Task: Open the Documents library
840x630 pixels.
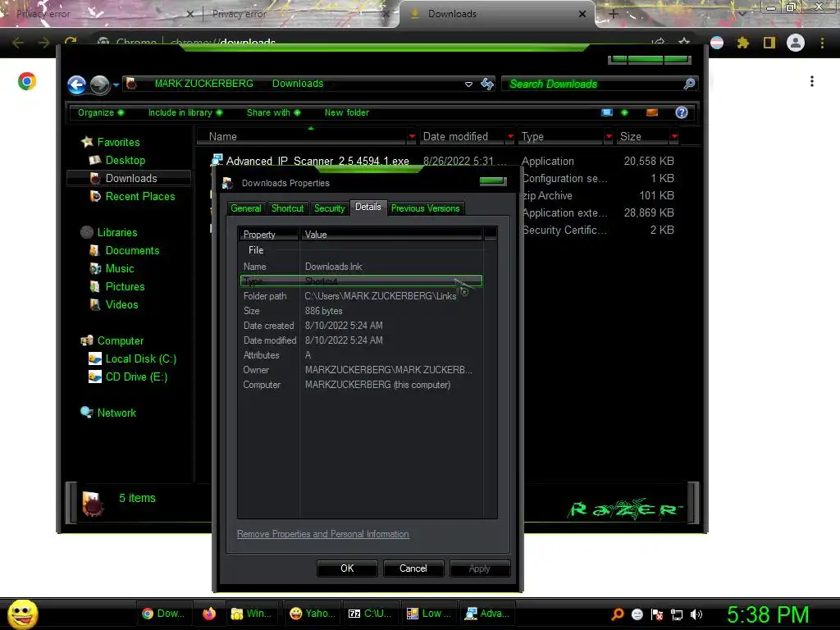Action: click(x=132, y=250)
